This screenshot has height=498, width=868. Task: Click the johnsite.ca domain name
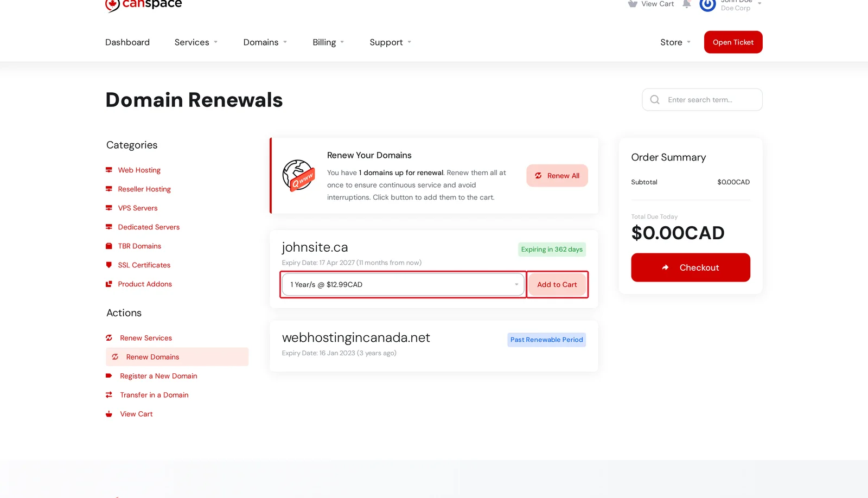pyautogui.click(x=315, y=247)
